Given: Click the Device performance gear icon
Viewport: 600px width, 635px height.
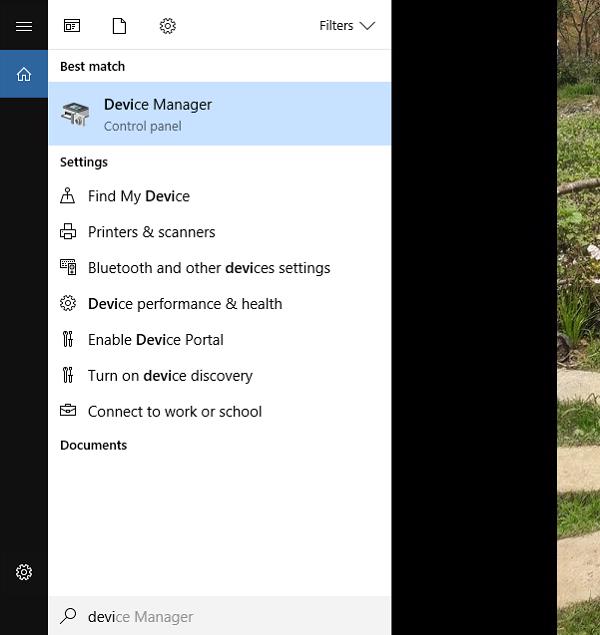Looking at the screenshot, I should pos(68,303).
